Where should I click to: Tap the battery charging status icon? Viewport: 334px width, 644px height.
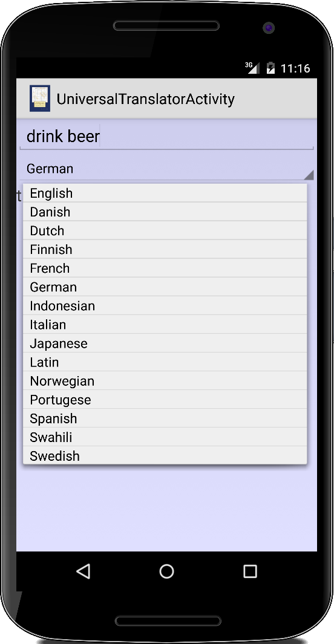pos(270,68)
